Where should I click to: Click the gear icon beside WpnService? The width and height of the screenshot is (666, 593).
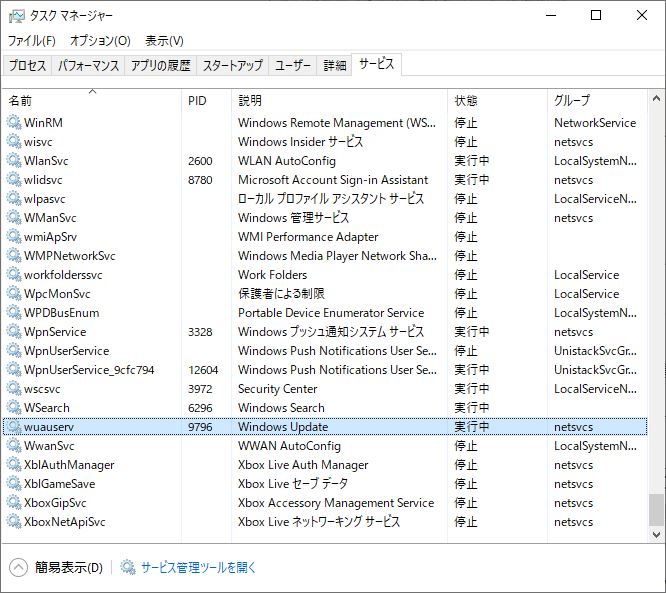coord(14,331)
